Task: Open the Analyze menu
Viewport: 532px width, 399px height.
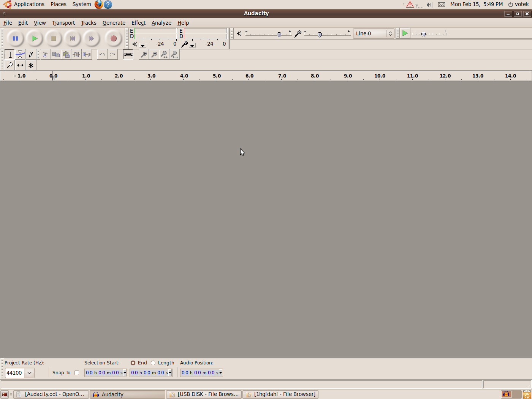Action: [x=161, y=23]
